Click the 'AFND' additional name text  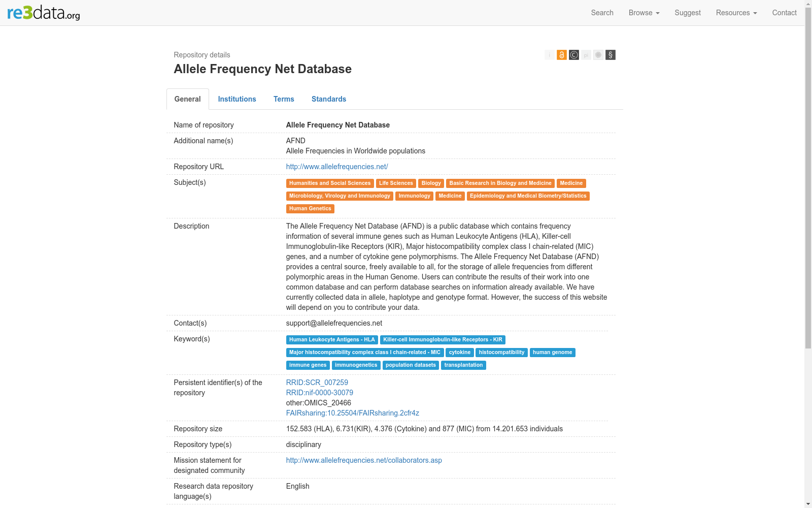click(296, 141)
